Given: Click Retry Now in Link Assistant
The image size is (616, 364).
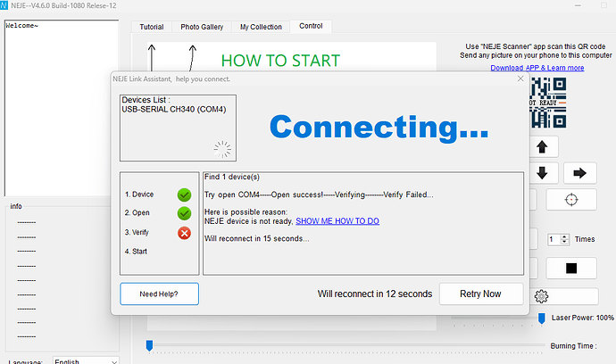Looking at the screenshot, I should [x=481, y=294].
